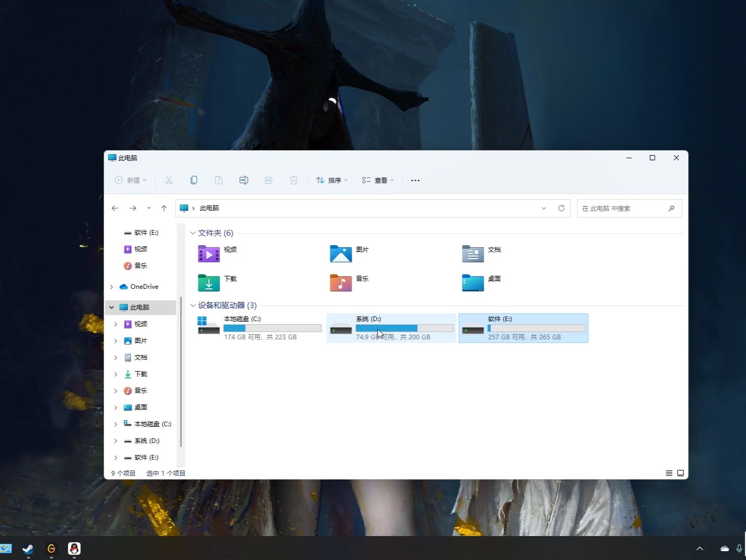
Task: Click the search magnifier icon
Action: (671, 208)
